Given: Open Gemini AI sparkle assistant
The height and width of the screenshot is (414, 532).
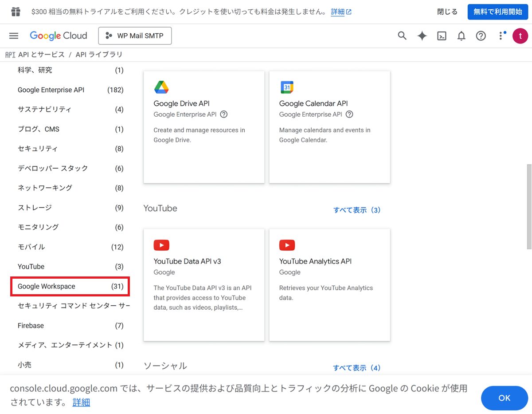Looking at the screenshot, I should [422, 36].
